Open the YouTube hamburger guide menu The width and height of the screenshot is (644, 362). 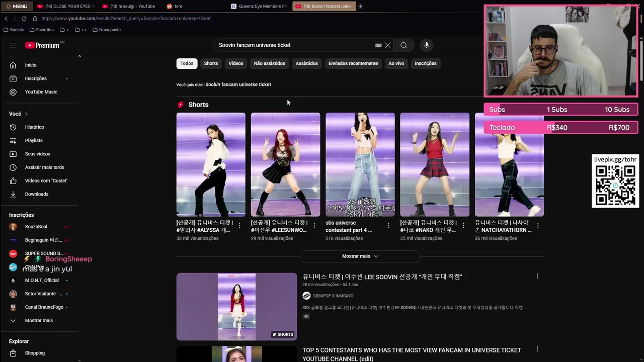click(x=13, y=45)
